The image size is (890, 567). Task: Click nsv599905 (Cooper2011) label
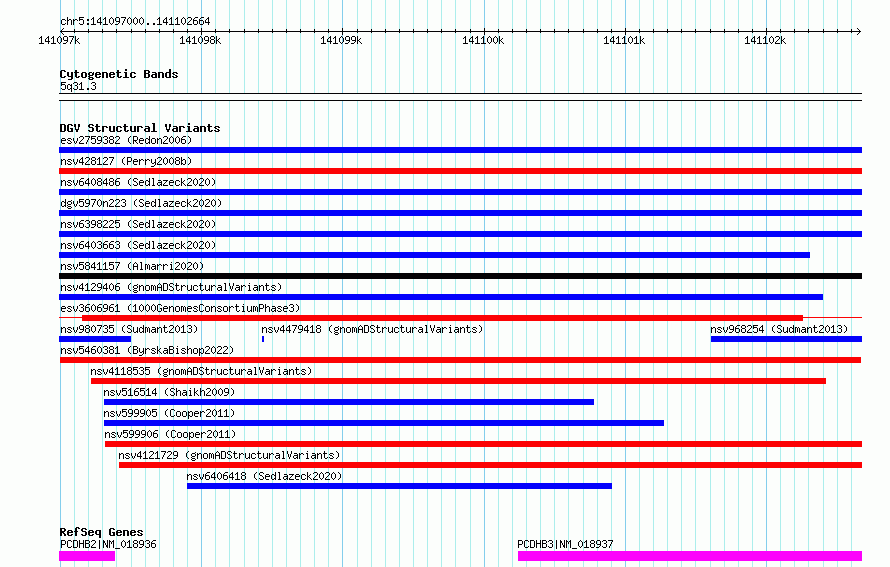point(169,413)
